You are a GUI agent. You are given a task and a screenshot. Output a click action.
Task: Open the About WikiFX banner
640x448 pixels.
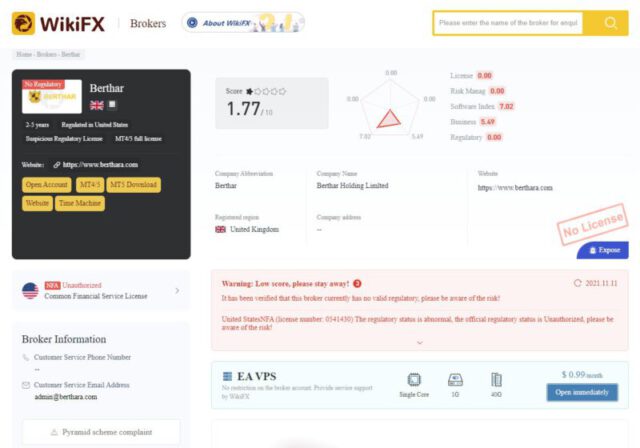pos(243,23)
